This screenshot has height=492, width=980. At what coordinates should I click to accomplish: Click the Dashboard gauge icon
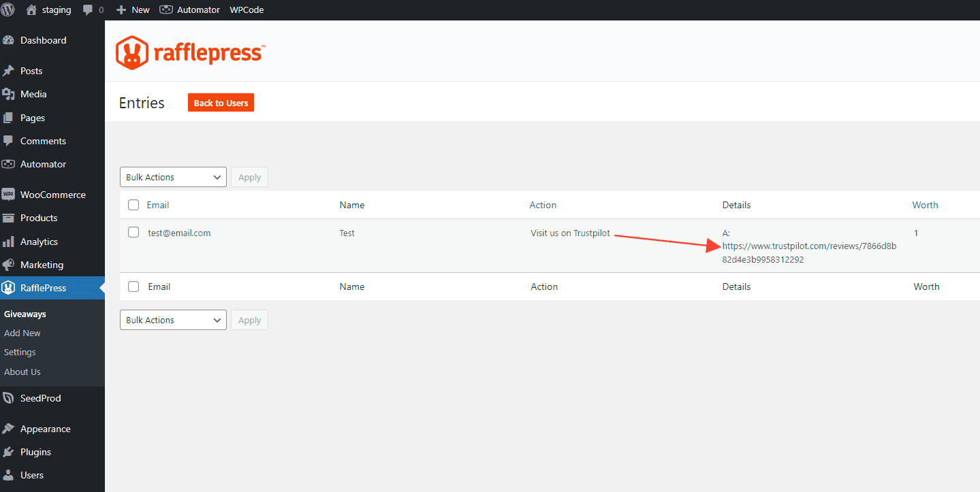coord(9,40)
